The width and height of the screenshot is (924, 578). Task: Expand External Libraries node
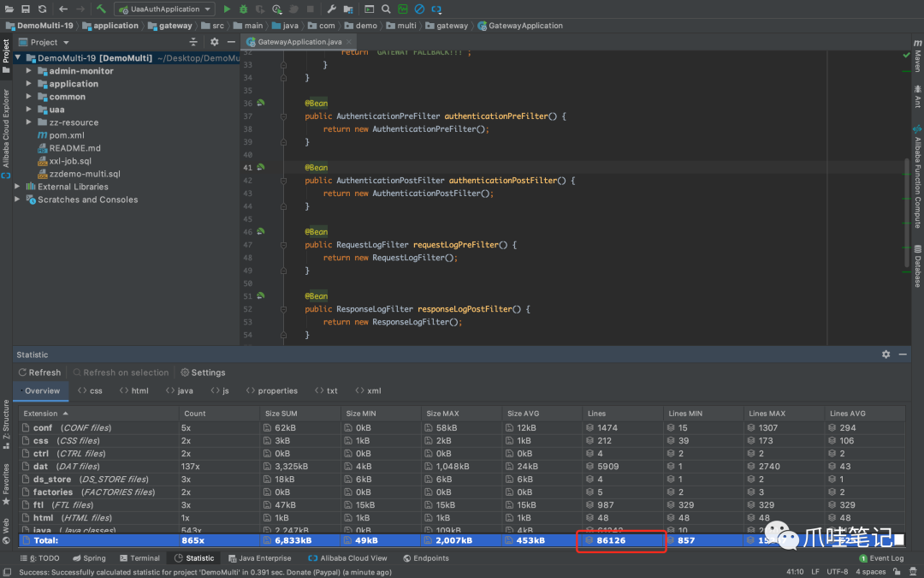(18, 187)
